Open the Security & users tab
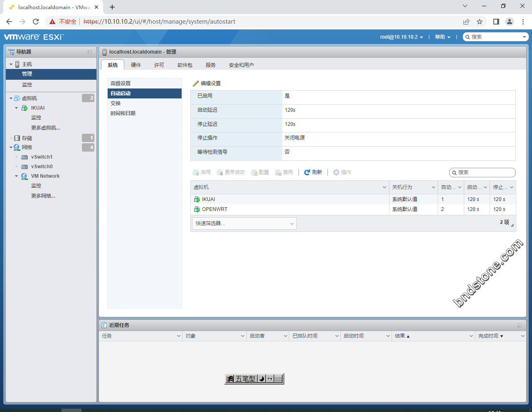This screenshot has width=532, height=412. pyautogui.click(x=241, y=65)
